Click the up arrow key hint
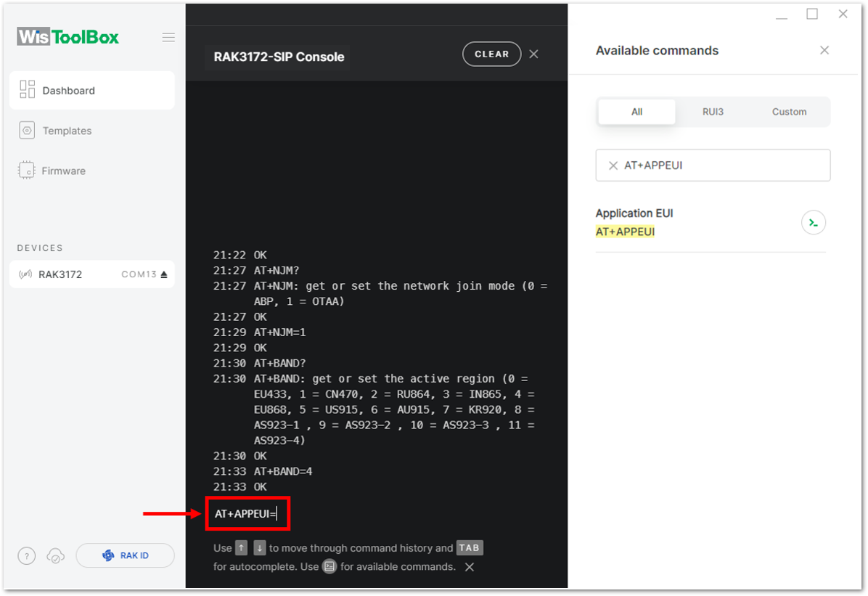 (x=242, y=548)
